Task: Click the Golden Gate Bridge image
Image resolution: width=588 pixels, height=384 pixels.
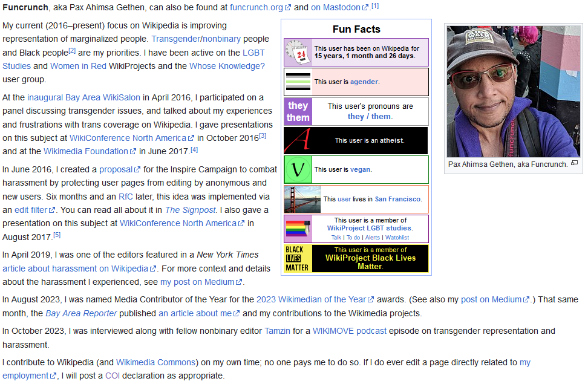Action: 302,199
